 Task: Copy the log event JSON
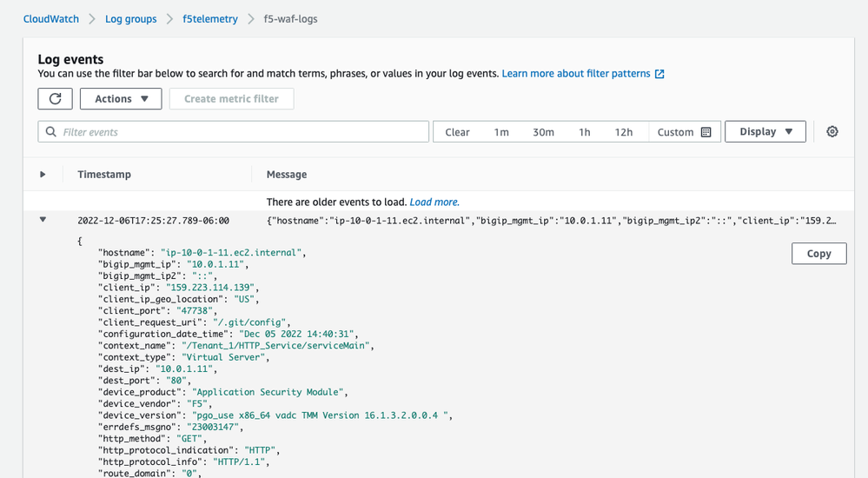(x=818, y=254)
